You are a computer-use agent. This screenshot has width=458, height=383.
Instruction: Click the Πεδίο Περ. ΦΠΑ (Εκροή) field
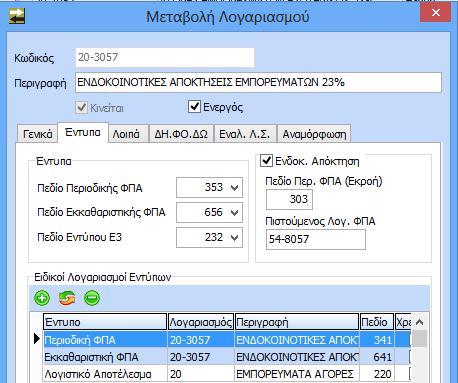click(x=289, y=199)
